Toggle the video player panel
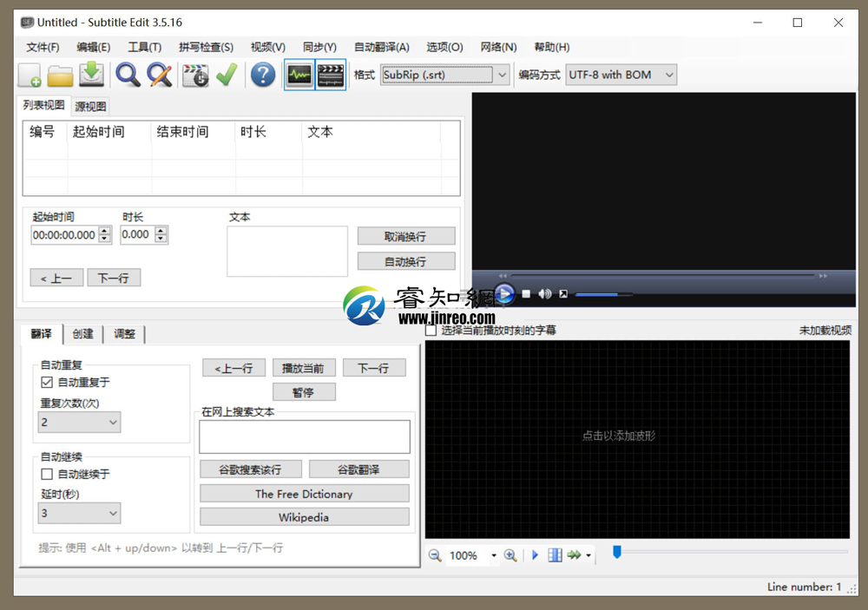868x610 pixels. click(332, 75)
